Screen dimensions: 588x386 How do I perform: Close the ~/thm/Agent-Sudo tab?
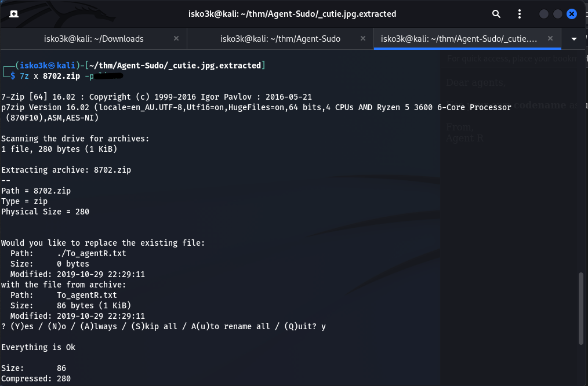point(363,39)
